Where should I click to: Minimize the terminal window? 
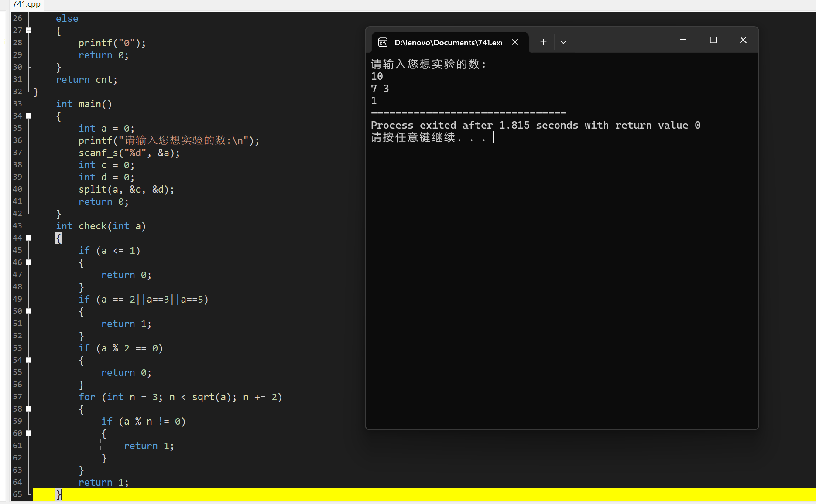pyautogui.click(x=683, y=40)
